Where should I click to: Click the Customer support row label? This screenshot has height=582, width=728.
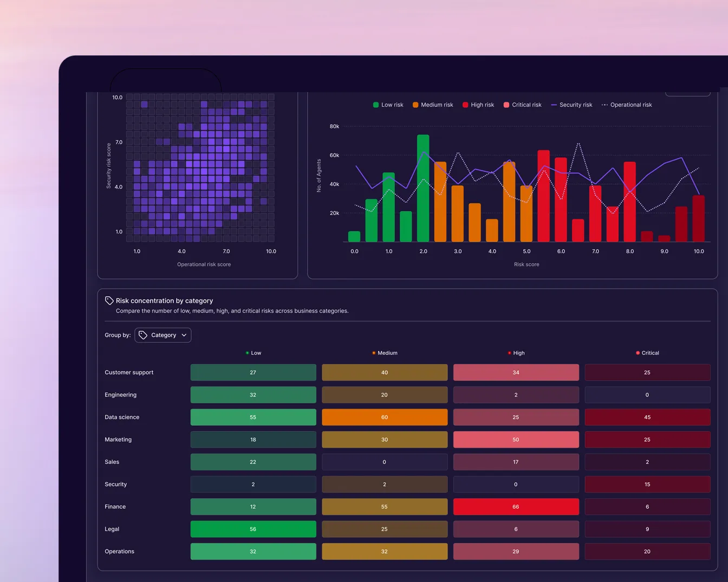129,372
